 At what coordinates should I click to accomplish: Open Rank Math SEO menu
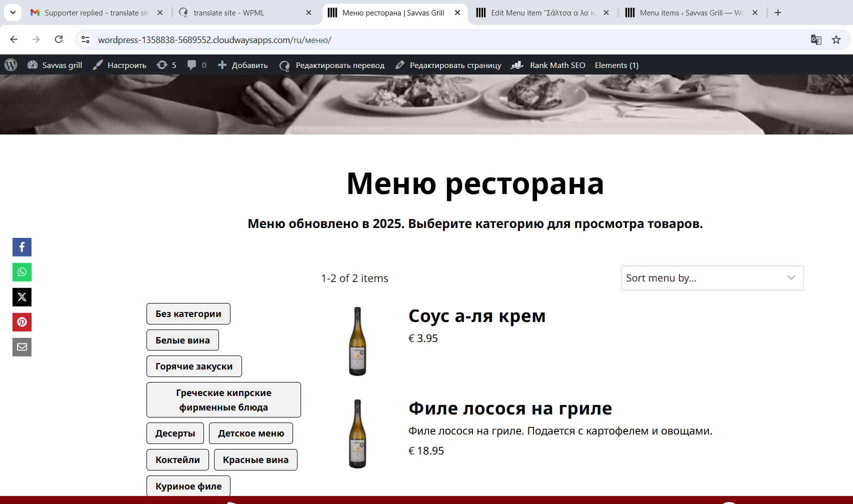click(548, 65)
